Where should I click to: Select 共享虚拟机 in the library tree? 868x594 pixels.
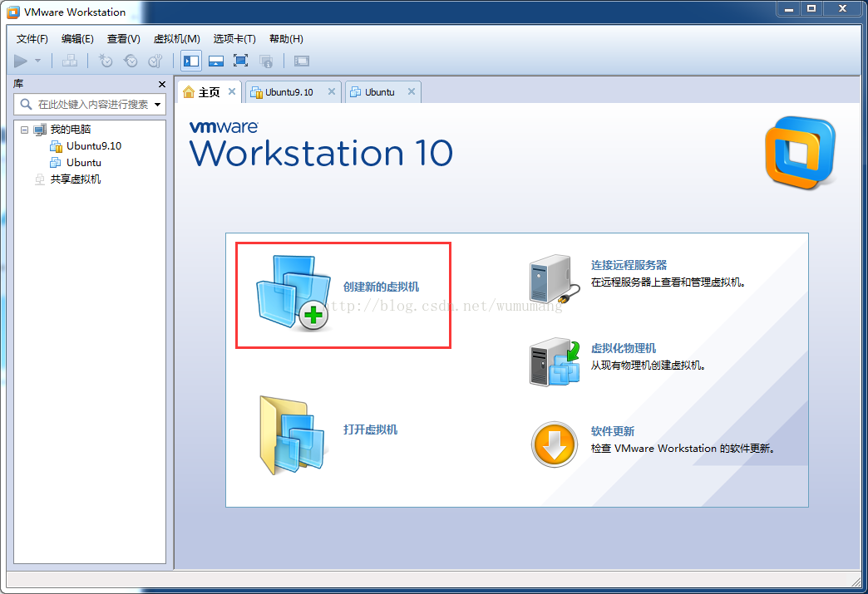[76, 179]
